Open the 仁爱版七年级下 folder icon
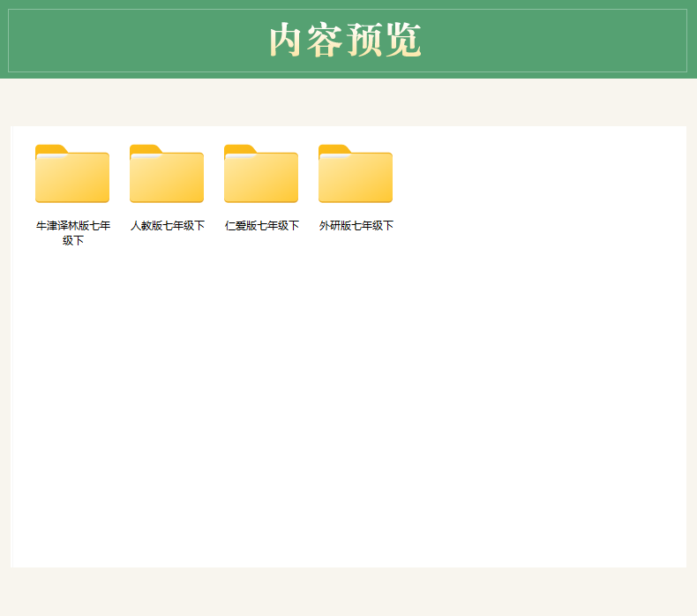 [x=261, y=174]
